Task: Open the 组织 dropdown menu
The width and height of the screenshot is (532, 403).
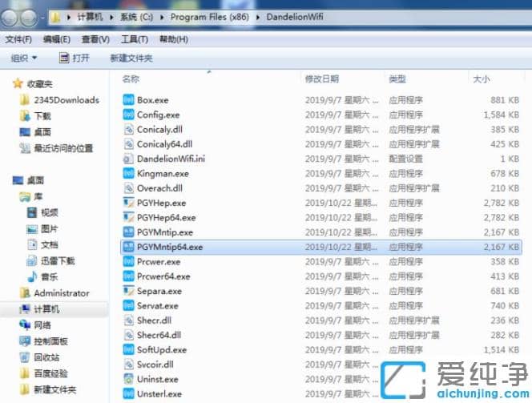Action: click(x=23, y=58)
